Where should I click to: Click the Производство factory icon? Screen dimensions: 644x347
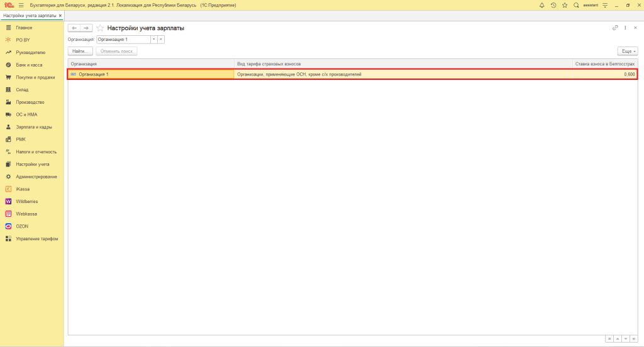point(8,102)
